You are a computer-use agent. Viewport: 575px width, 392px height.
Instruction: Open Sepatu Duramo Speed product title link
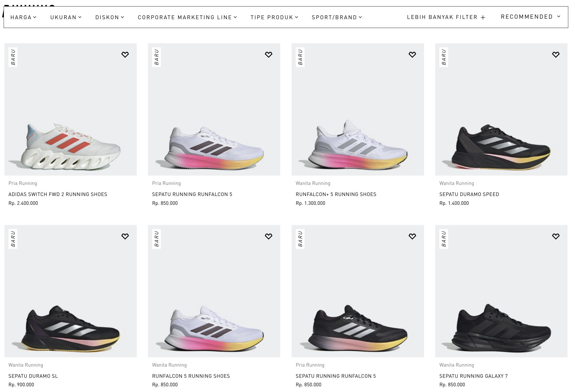(469, 194)
